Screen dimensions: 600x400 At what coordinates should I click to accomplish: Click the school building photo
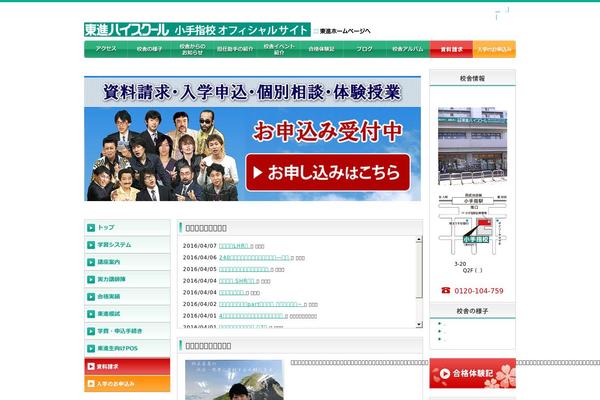pyautogui.click(x=473, y=146)
